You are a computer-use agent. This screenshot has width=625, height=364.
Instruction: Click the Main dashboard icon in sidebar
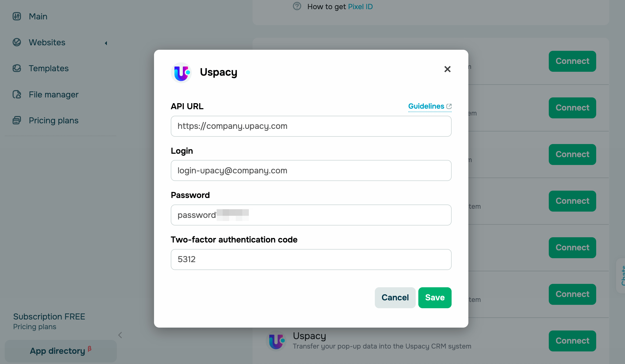[x=17, y=16]
